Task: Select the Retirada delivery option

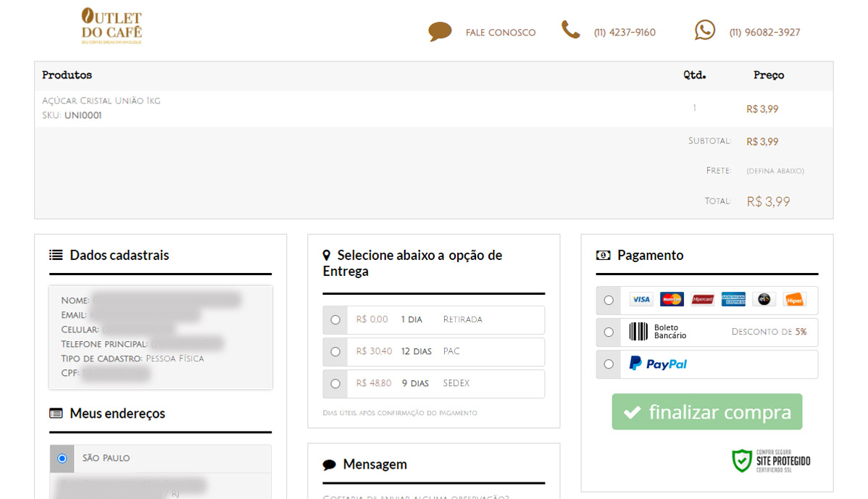Action: pyautogui.click(x=335, y=319)
